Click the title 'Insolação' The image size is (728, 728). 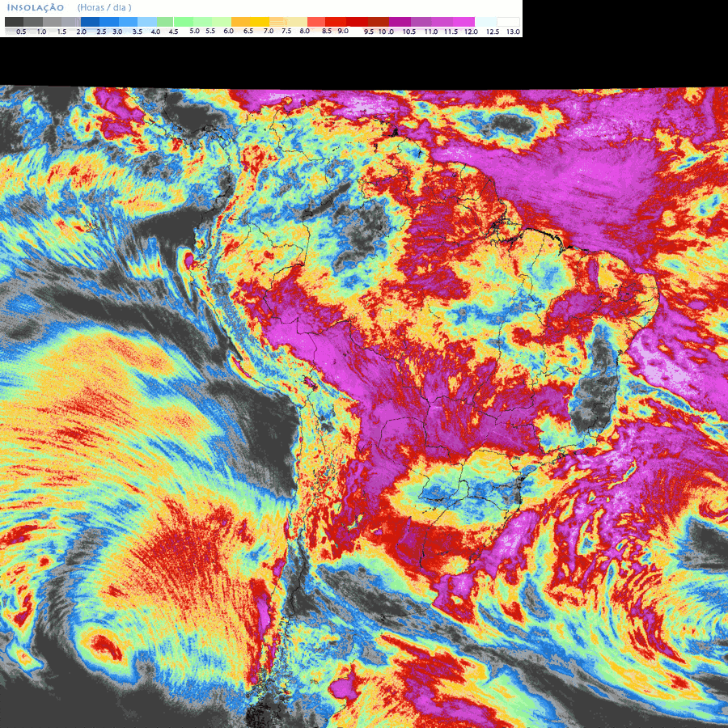[x=36, y=7]
